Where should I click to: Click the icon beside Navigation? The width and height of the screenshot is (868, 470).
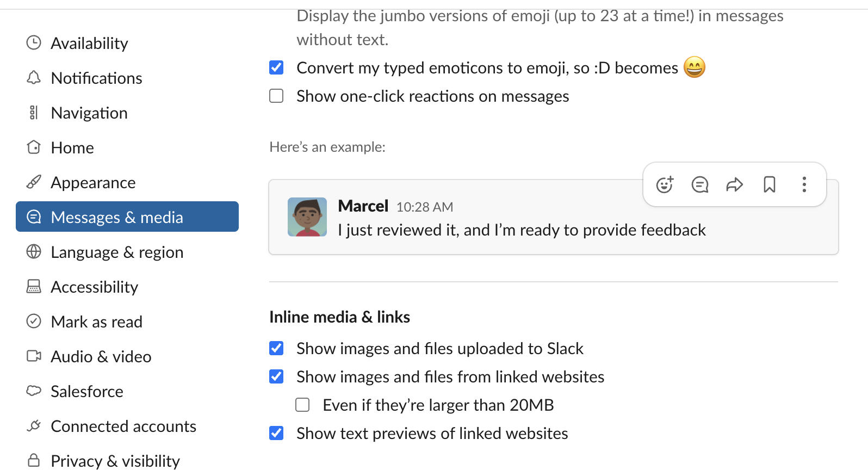(34, 113)
